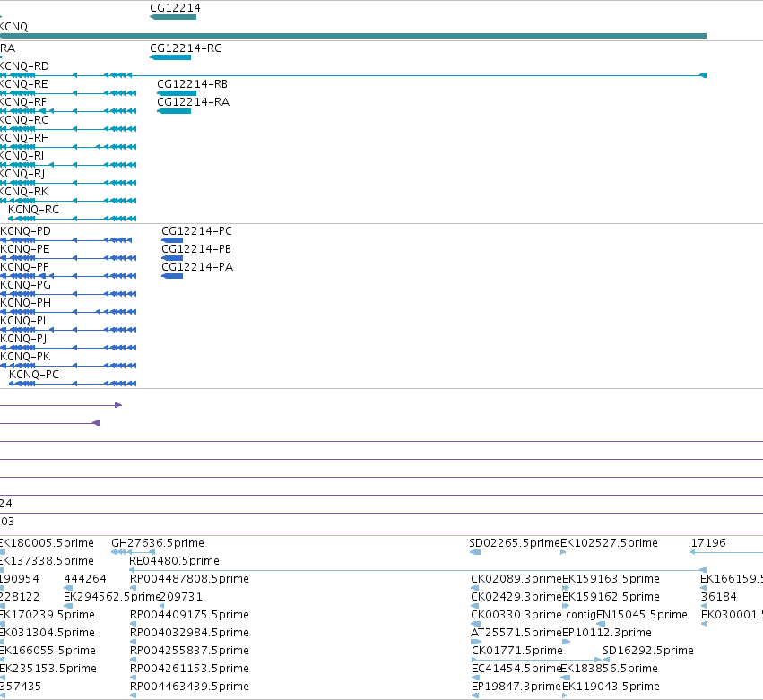Image resolution: width=763 pixels, height=700 pixels.
Task: Click the RP004032984.5prime EST label
Action: 189,633
